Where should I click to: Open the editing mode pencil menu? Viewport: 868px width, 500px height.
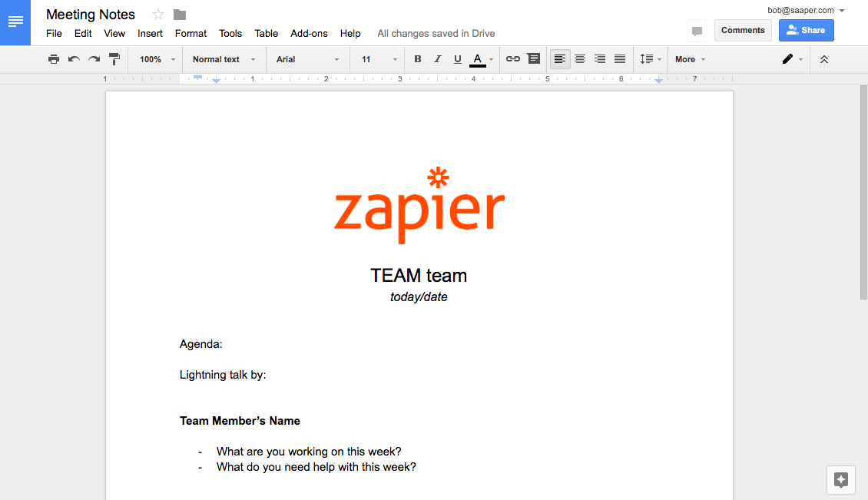(x=792, y=59)
